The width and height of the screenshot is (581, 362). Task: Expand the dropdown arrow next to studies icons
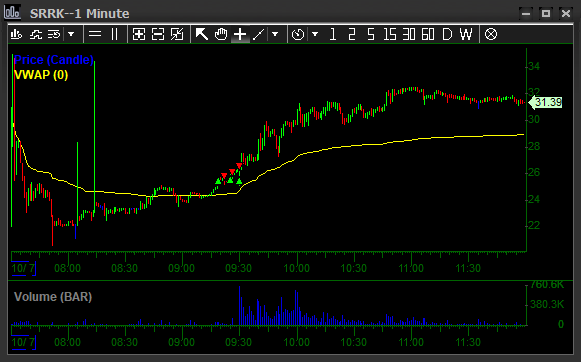coord(71,34)
